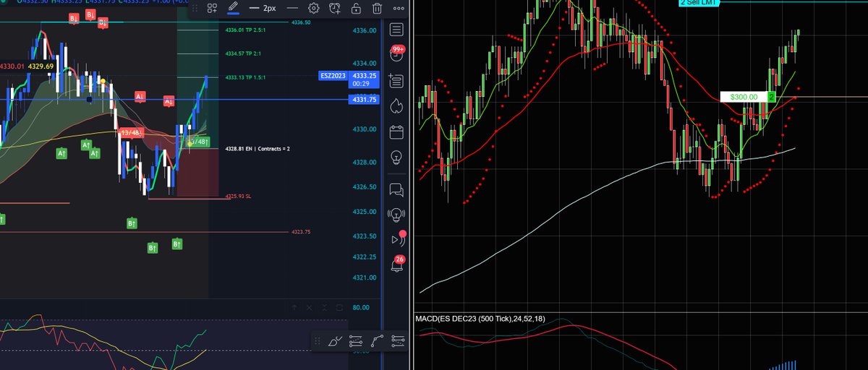Open alerts clock icon with 99+ badge
The height and width of the screenshot is (370, 868).
(396, 54)
